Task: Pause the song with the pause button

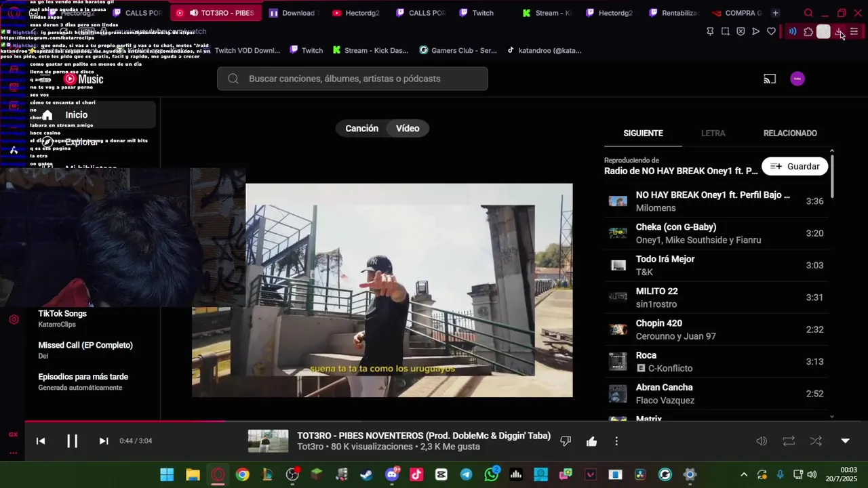Action: tap(72, 441)
